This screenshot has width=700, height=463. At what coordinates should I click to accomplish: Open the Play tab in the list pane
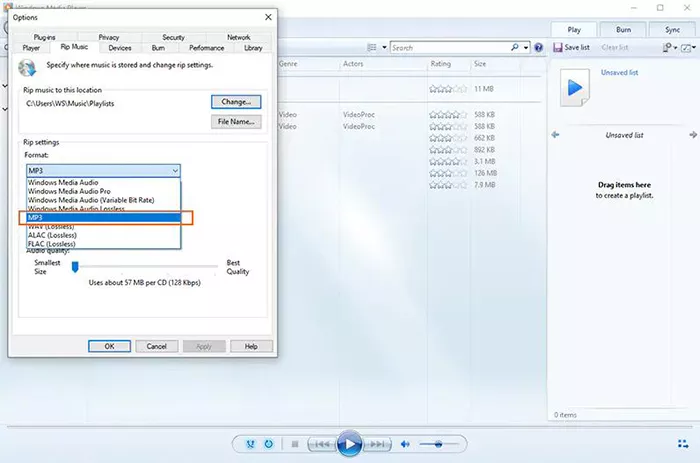pyautogui.click(x=574, y=29)
